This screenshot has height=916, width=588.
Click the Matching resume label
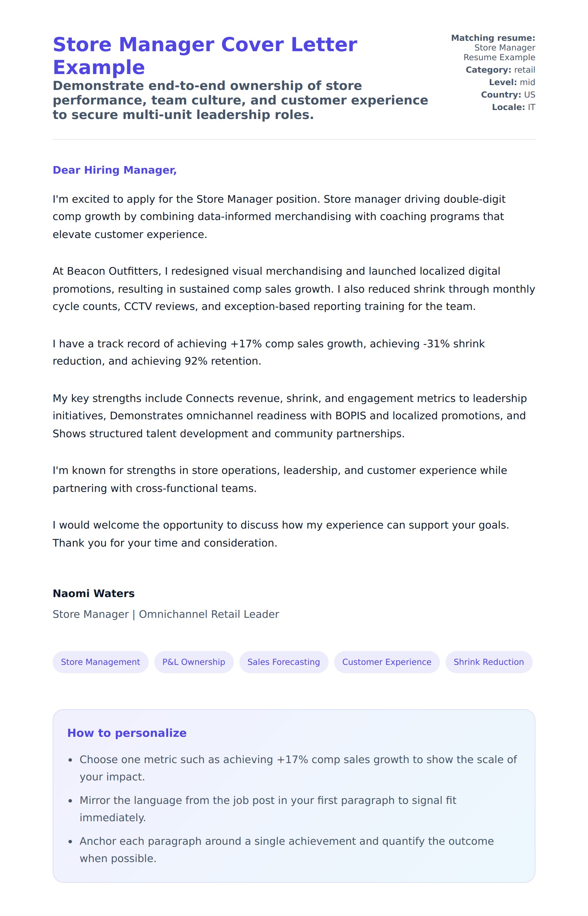pos(493,38)
